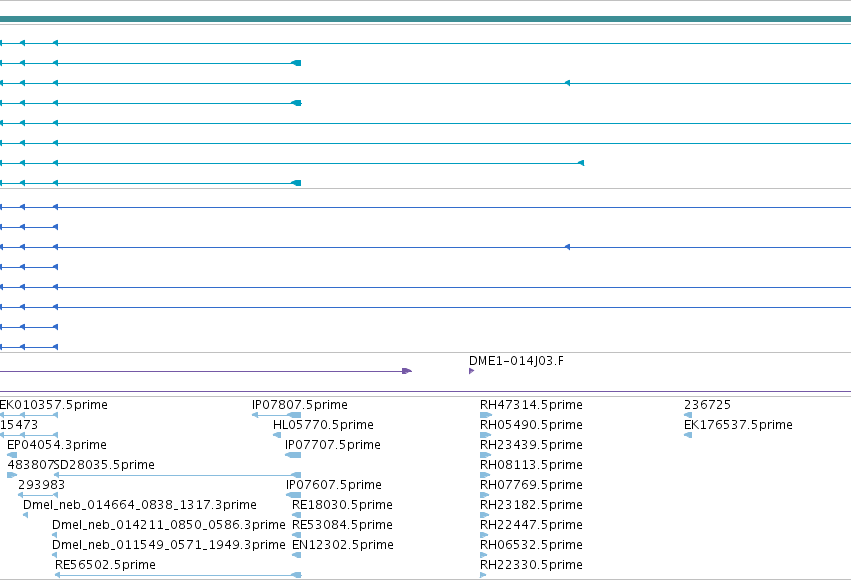This screenshot has height=580, width=851.
Task: Click the feature glyph under EK176537.5prime
Action: [688, 435]
